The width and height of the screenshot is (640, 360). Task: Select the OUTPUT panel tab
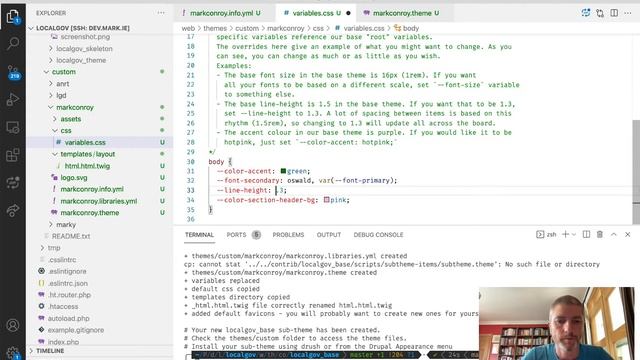[x=329, y=235]
